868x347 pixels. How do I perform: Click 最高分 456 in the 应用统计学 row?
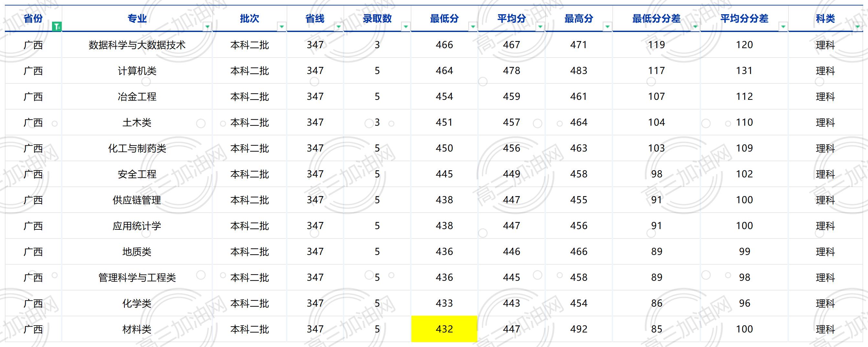[578, 226]
